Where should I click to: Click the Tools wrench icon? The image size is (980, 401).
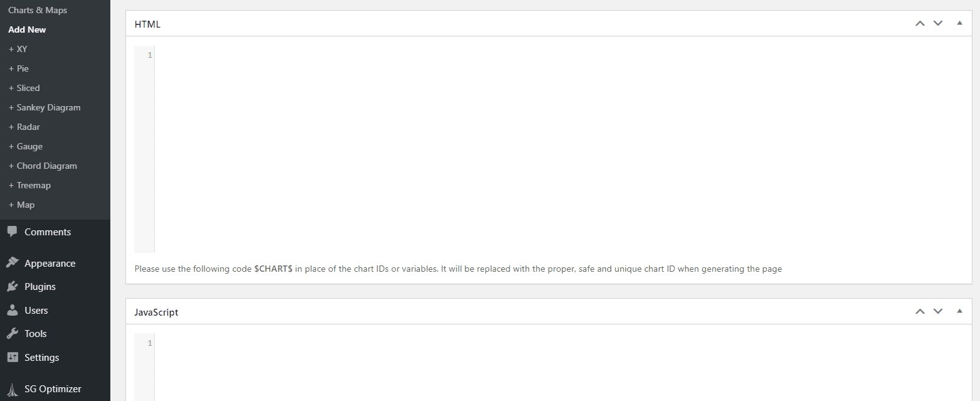pyautogui.click(x=13, y=333)
